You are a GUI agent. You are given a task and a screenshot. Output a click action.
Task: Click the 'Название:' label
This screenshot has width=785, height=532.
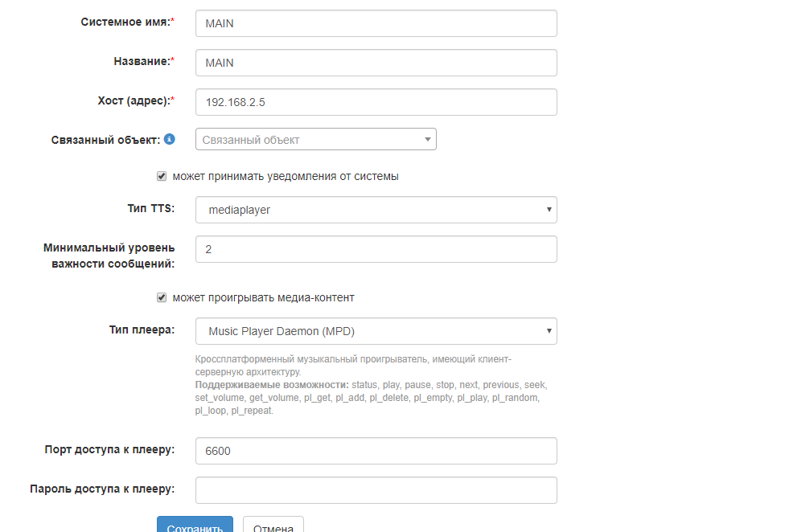pos(144,61)
